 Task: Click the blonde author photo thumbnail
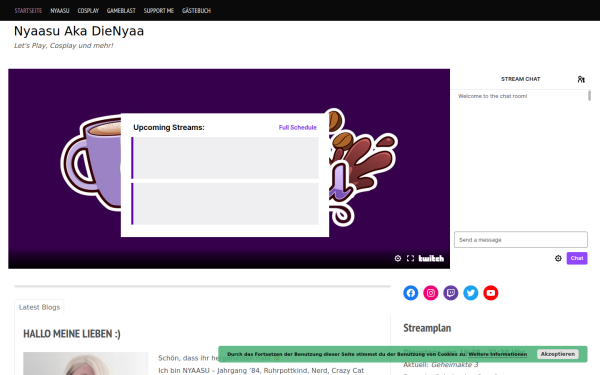(85, 364)
